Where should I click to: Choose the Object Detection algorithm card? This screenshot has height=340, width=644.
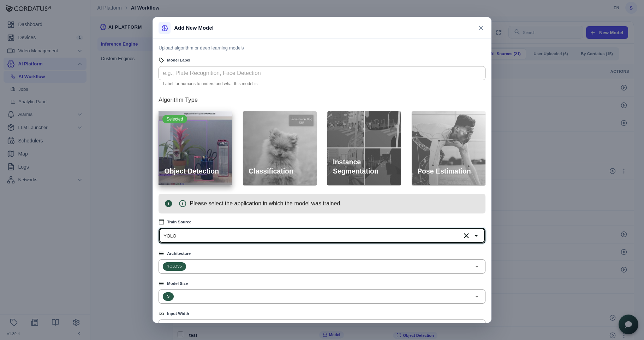pyautogui.click(x=195, y=148)
